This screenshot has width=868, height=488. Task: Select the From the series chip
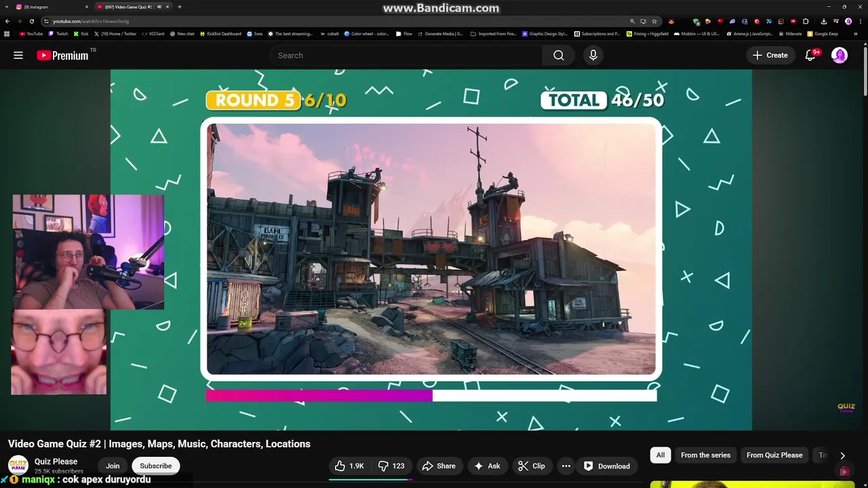705,455
